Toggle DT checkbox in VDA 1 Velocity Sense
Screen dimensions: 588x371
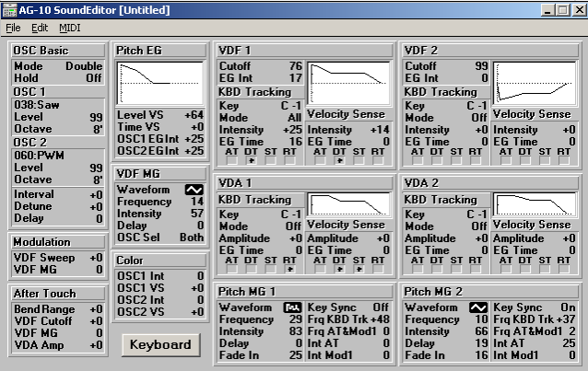339,269
